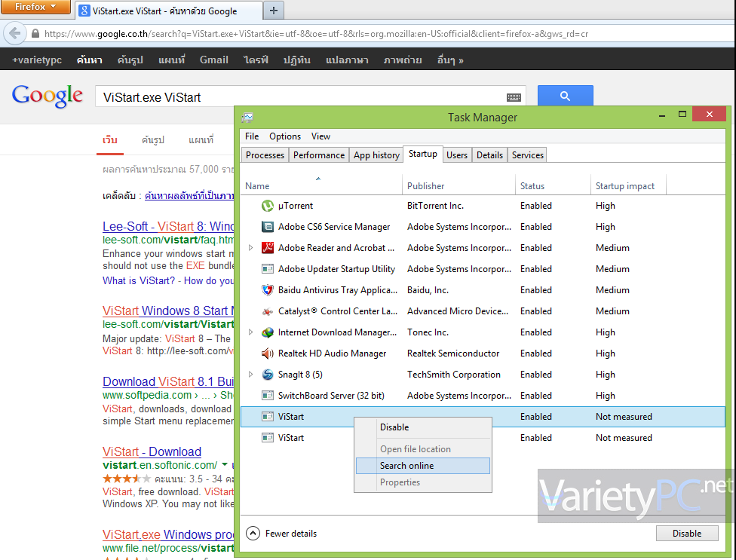Switch to the App history tab

[376, 155]
